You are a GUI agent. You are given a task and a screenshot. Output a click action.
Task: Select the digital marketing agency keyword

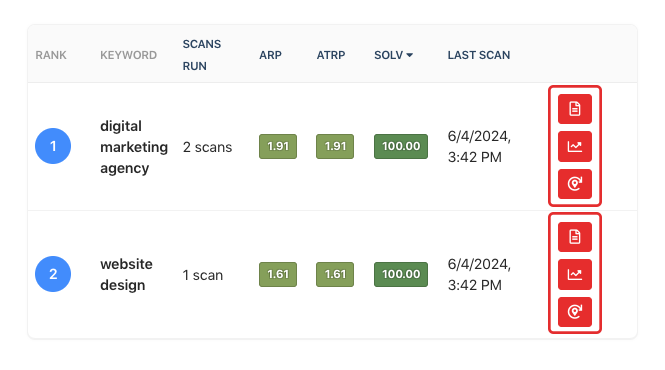pyautogui.click(x=134, y=147)
